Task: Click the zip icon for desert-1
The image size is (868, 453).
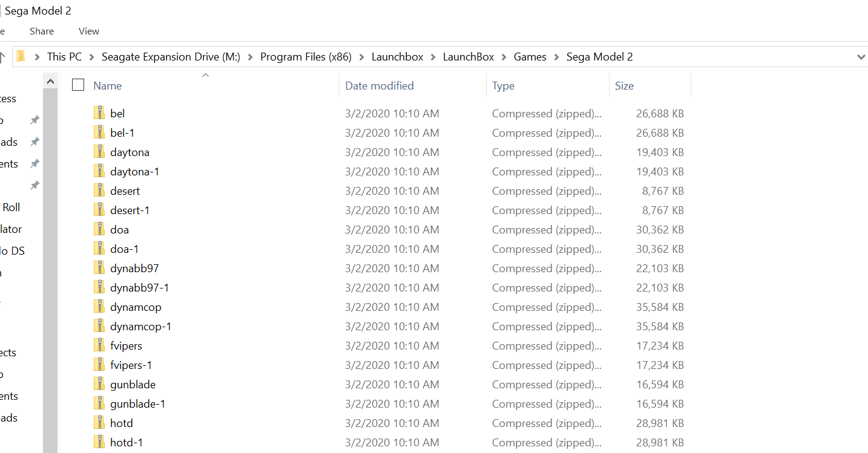Action: (99, 210)
